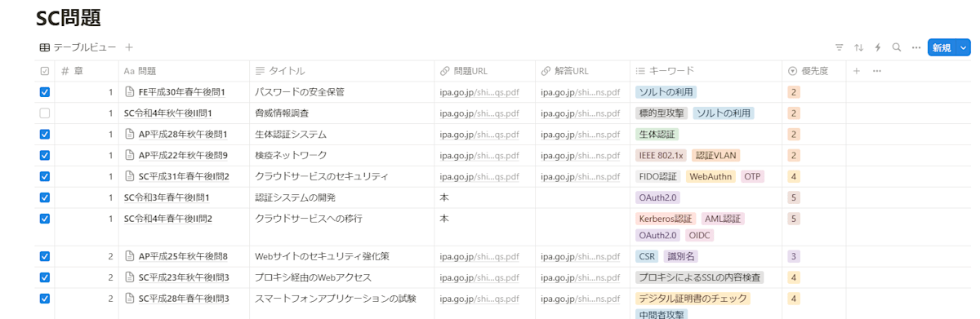Click the SC問題 page title

click(69, 18)
